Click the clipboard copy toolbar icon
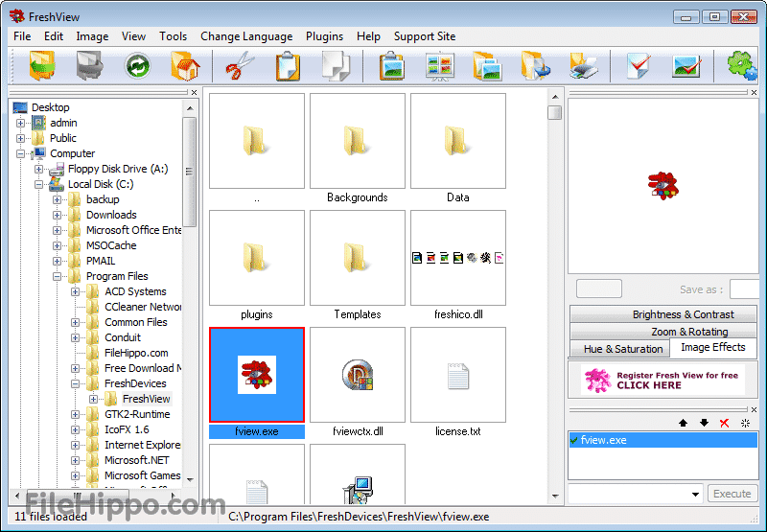The height and width of the screenshot is (532, 767). coord(289,65)
